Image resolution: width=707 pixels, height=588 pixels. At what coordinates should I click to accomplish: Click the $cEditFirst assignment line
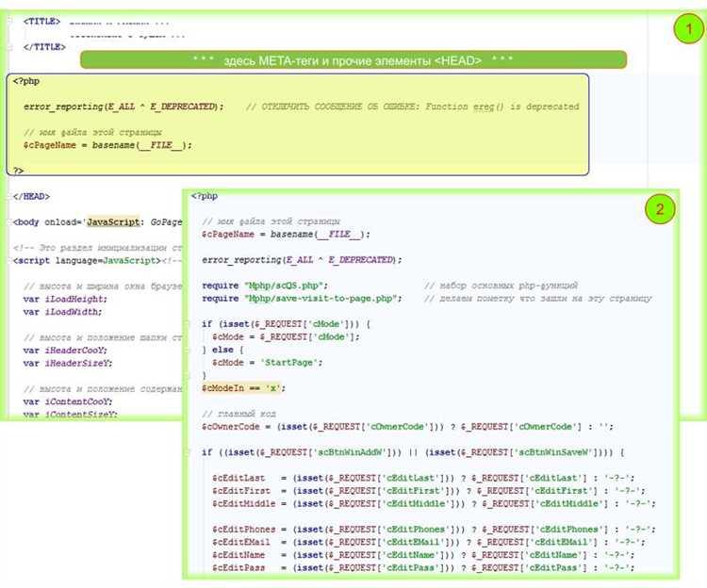coord(429,491)
